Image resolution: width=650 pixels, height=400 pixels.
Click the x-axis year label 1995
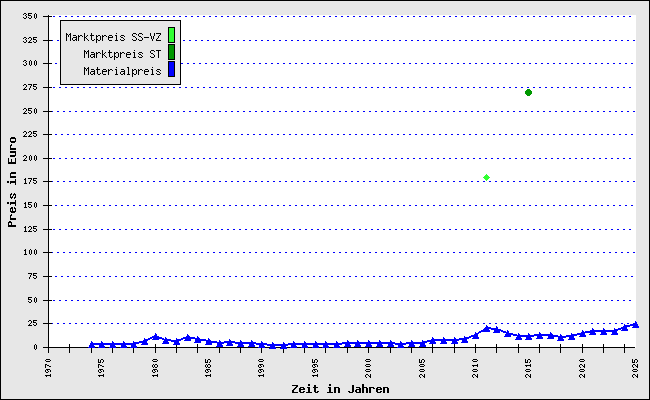315,368
